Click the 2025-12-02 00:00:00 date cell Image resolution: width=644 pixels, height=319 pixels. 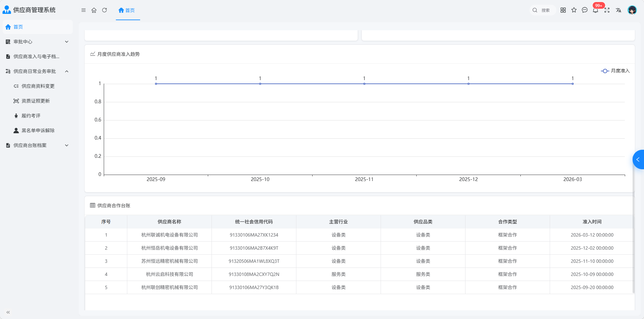coord(592,248)
